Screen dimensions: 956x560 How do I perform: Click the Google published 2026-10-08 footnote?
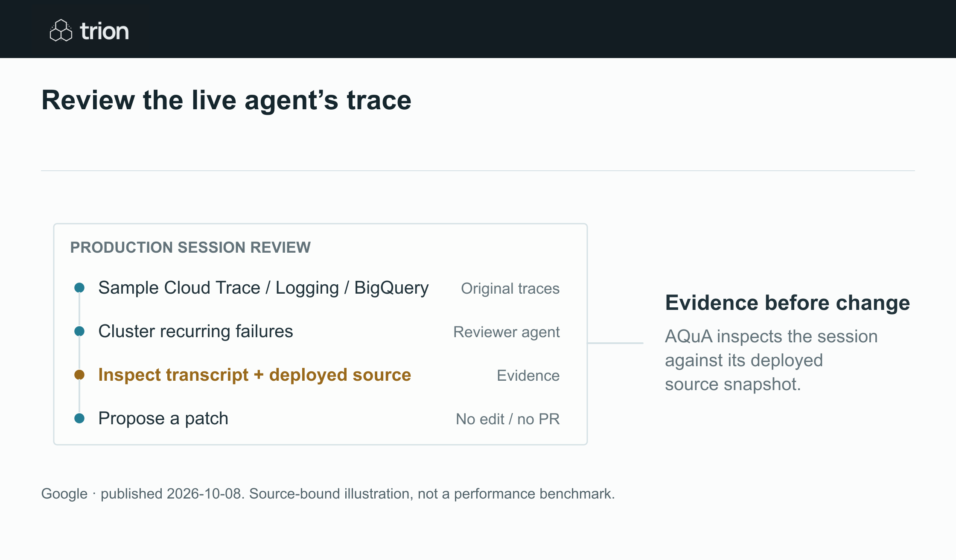(x=328, y=494)
